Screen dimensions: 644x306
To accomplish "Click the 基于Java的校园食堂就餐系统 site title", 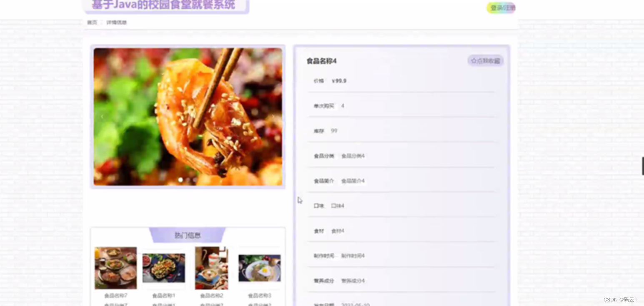I will tap(163, 5).
